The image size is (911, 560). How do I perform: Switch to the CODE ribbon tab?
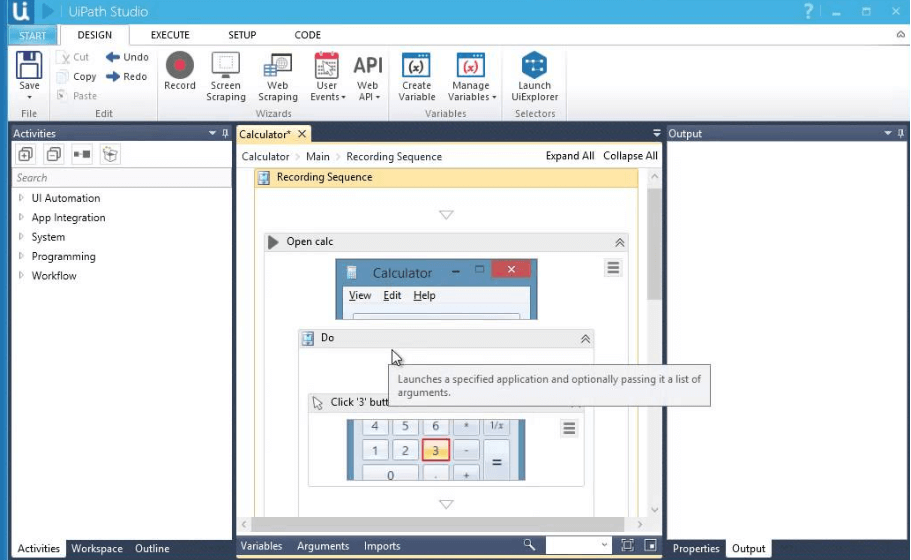point(307,35)
